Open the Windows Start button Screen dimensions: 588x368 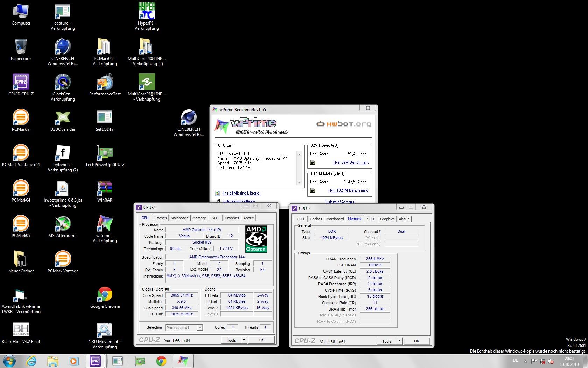9,361
